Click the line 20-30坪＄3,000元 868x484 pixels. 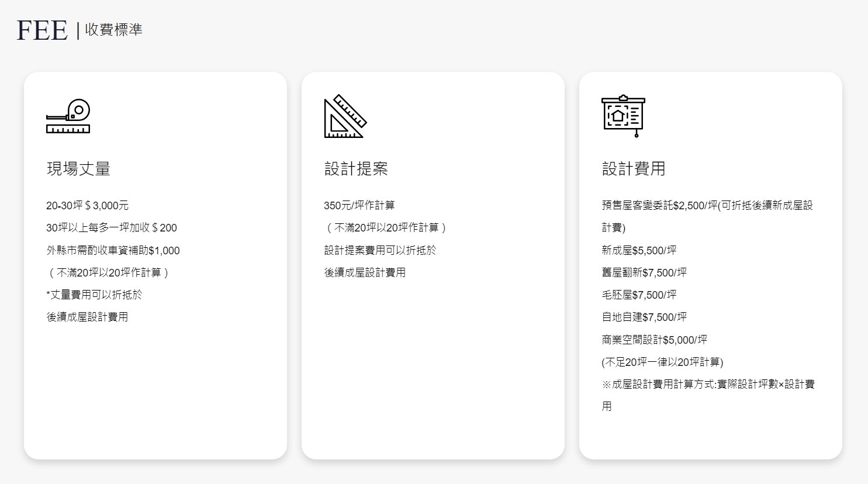point(88,206)
